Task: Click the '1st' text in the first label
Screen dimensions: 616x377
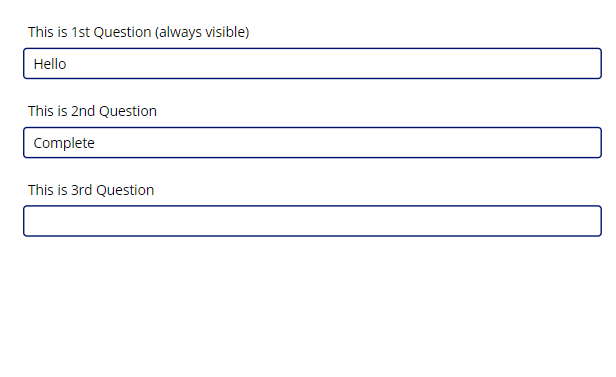Action: 81,32
